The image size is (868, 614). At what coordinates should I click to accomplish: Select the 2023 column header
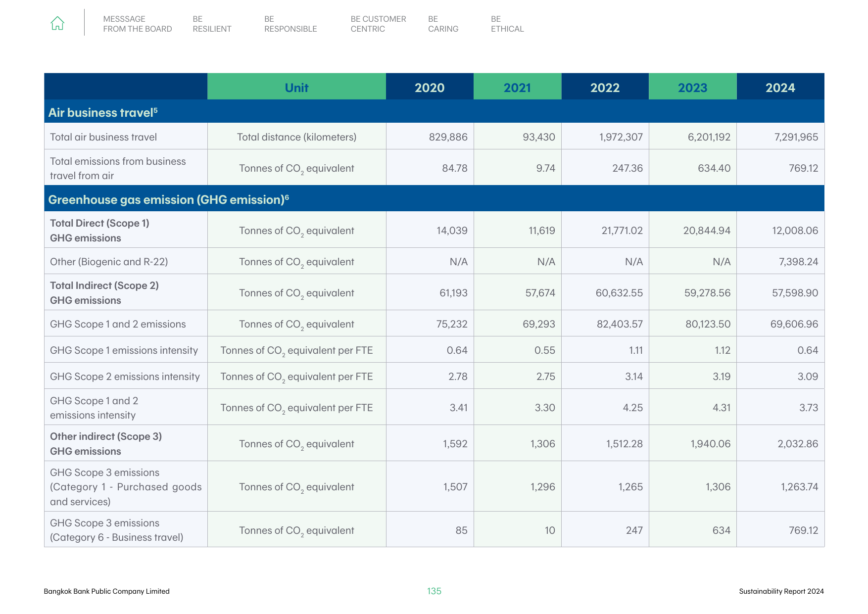point(692,88)
